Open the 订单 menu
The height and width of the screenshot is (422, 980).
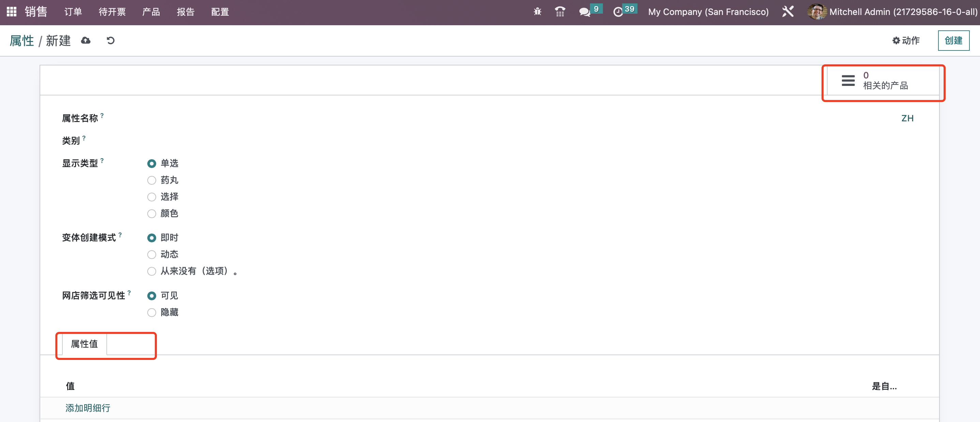point(73,12)
